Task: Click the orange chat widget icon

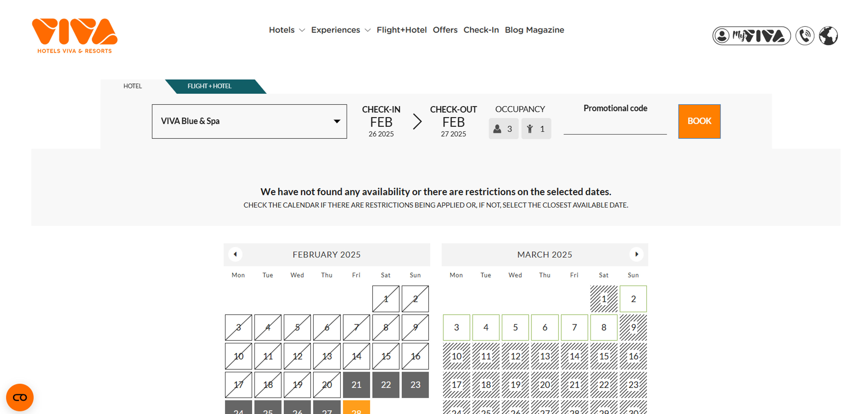Action: (x=20, y=398)
